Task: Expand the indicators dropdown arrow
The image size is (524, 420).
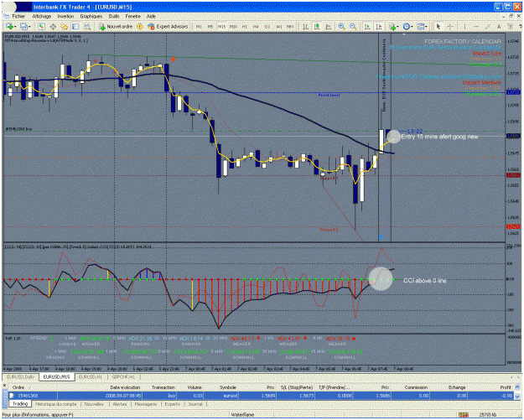Action: (x=398, y=27)
